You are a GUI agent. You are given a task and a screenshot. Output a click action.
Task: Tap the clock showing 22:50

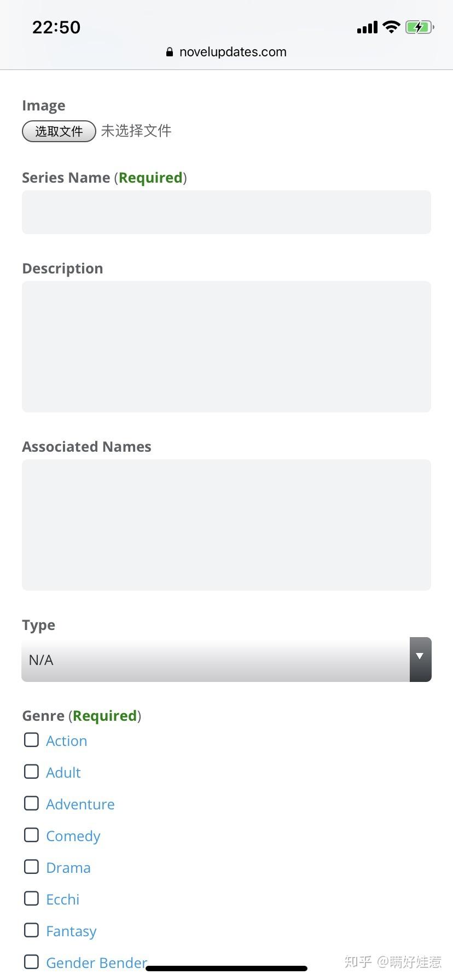(x=56, y=27)
